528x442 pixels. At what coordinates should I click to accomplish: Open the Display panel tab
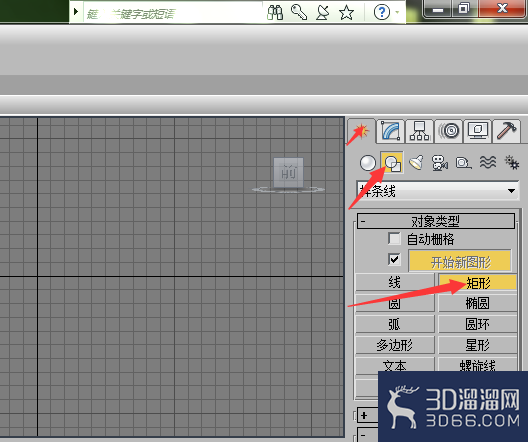click(477, 131)
